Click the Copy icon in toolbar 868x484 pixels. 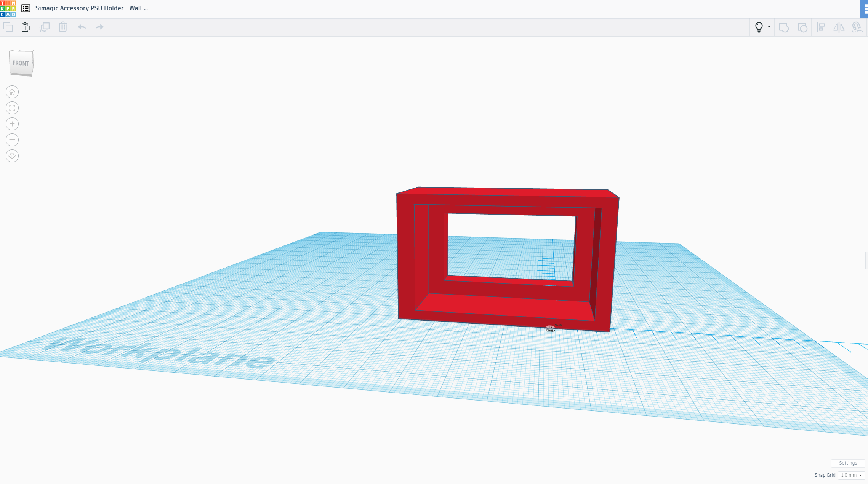(x=8, y=27)
